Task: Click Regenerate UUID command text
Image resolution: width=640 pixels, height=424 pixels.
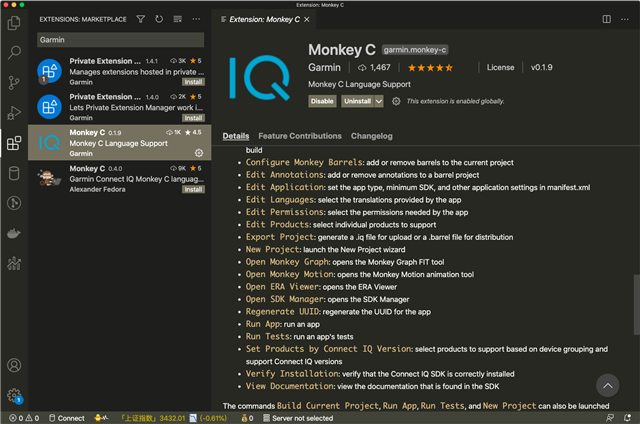Action: [x=282, y=312]
